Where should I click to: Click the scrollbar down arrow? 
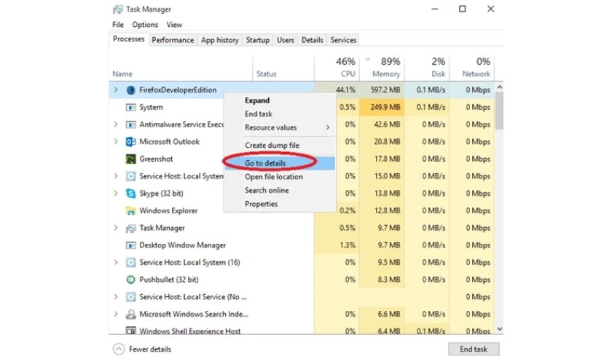[499, 329]
